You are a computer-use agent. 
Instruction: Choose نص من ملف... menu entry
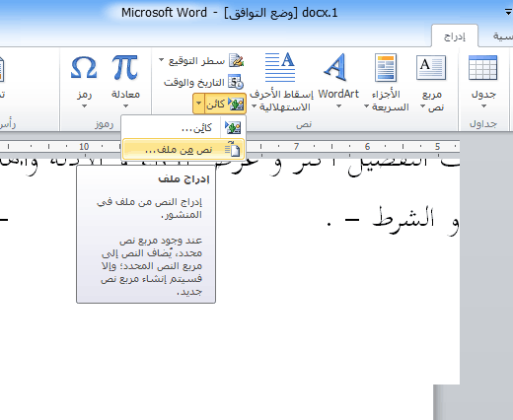[x=183, y=150]
